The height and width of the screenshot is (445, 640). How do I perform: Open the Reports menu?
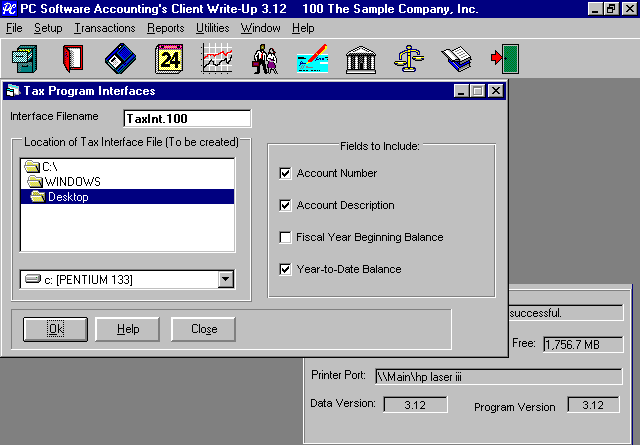pyautogui.click(x=166, y=28)
